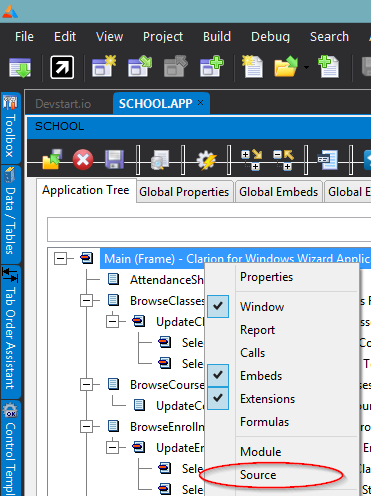Collapse the BrowseEnrolln tree node
Image resolution: width=371 pixels, height=496 pixels.
click(x=86, y=426)
